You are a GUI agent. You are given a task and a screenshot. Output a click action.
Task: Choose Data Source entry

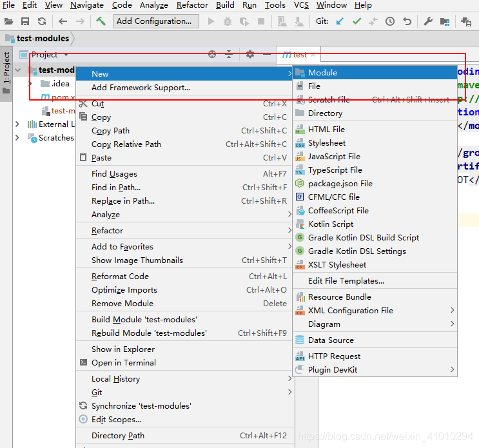[x=375, y=340]
